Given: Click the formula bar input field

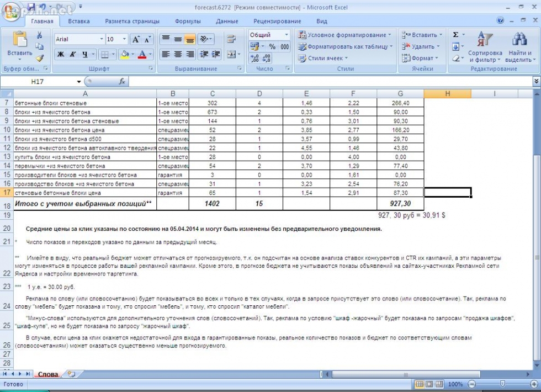Looking at the screenshot, I should coord(331,82).
